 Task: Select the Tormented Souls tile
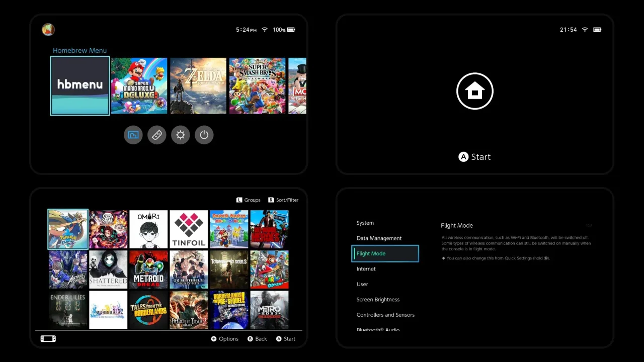(229, 269)
